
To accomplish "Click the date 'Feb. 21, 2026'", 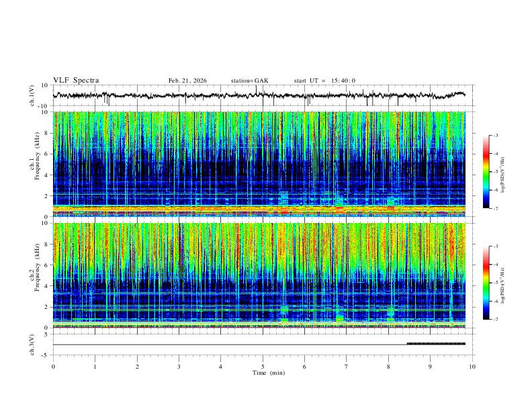I will [187, 81].
